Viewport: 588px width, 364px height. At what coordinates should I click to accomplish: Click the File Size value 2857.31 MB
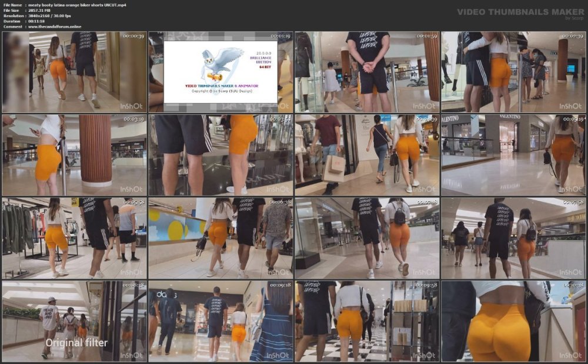pyautogui.click(x=39, y=11)
